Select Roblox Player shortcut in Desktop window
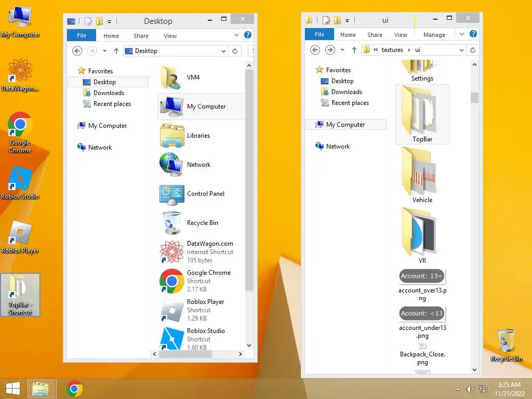 click(x=201, y=310)
